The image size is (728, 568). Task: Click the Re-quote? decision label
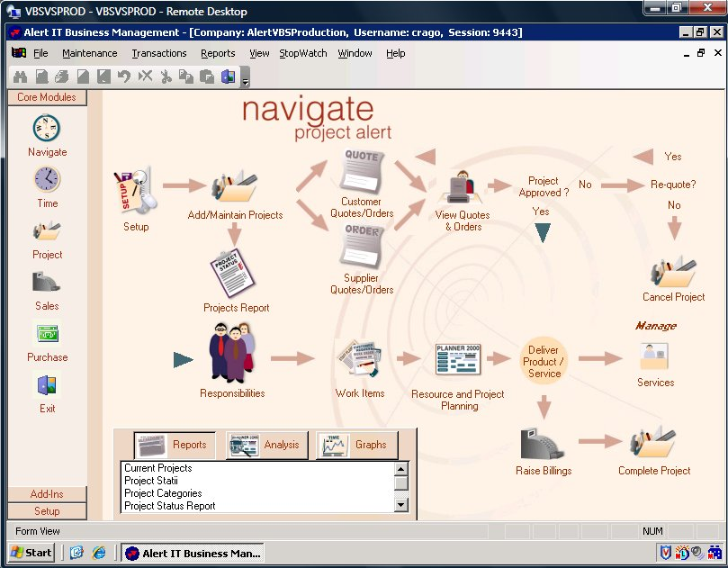pyautogui.click(x=673, y=185)
